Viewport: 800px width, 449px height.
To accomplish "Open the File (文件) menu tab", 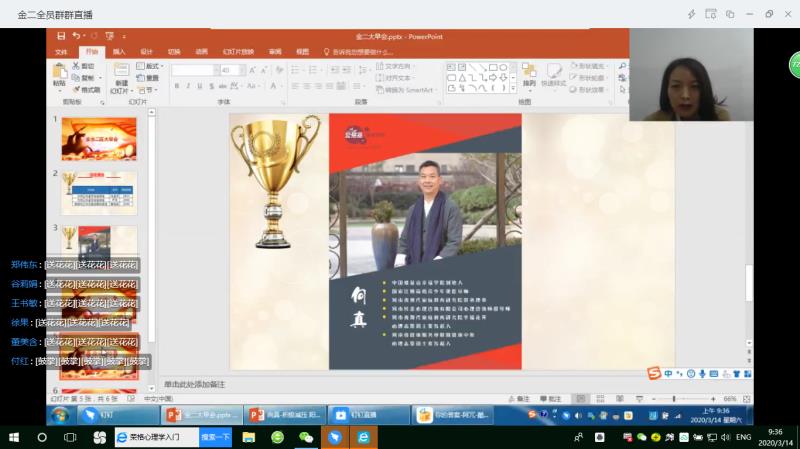I will click(61, 51).
